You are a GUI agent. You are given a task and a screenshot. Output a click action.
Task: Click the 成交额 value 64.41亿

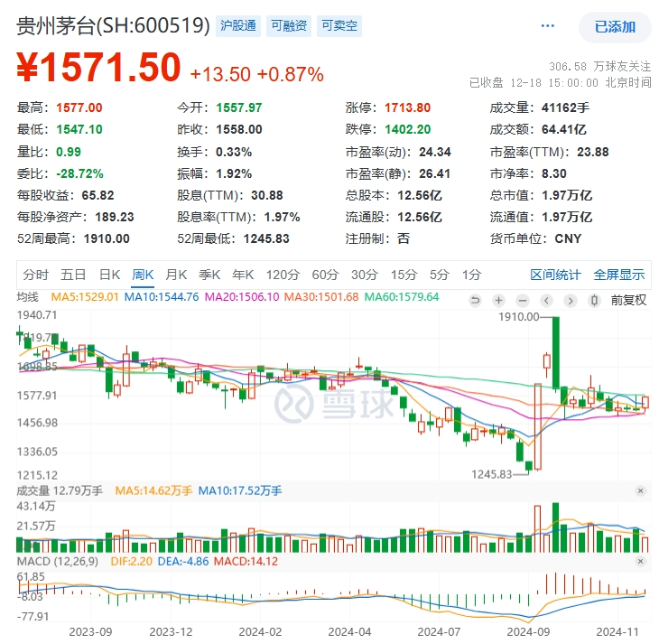[x=564, y=129]
